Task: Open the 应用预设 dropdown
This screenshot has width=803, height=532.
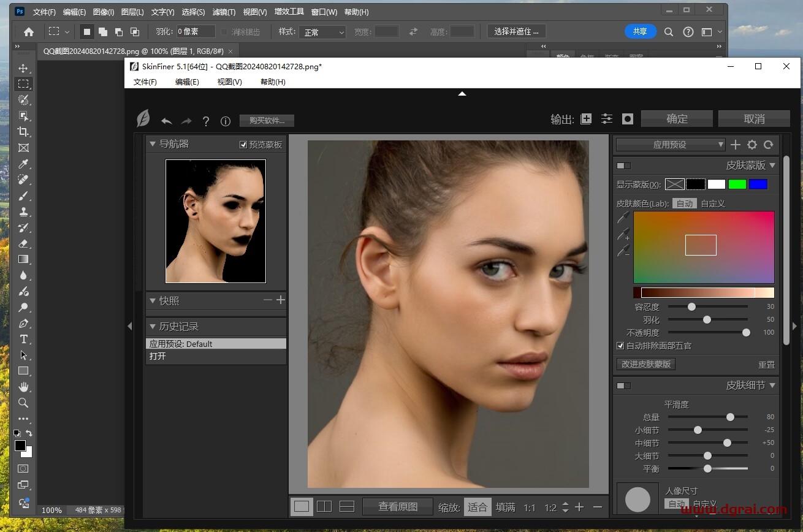Action: click(x=671, y=145)
